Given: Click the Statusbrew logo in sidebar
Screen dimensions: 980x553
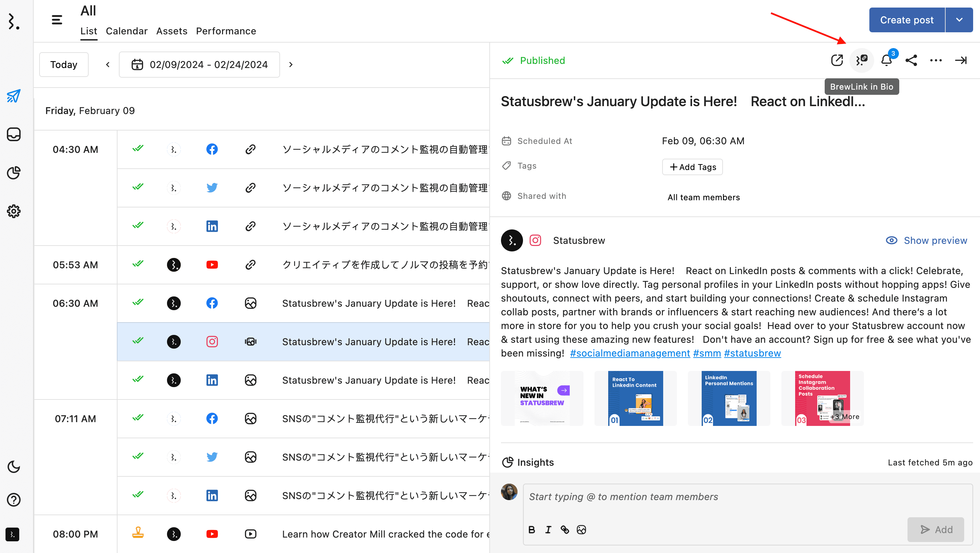Looking at the screenshot, I should (x=14, y=21).
